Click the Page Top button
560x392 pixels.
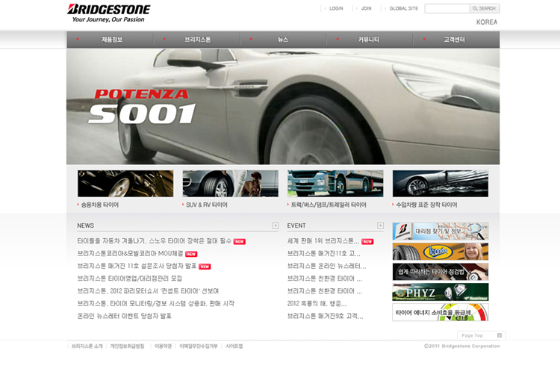point(482,335)
